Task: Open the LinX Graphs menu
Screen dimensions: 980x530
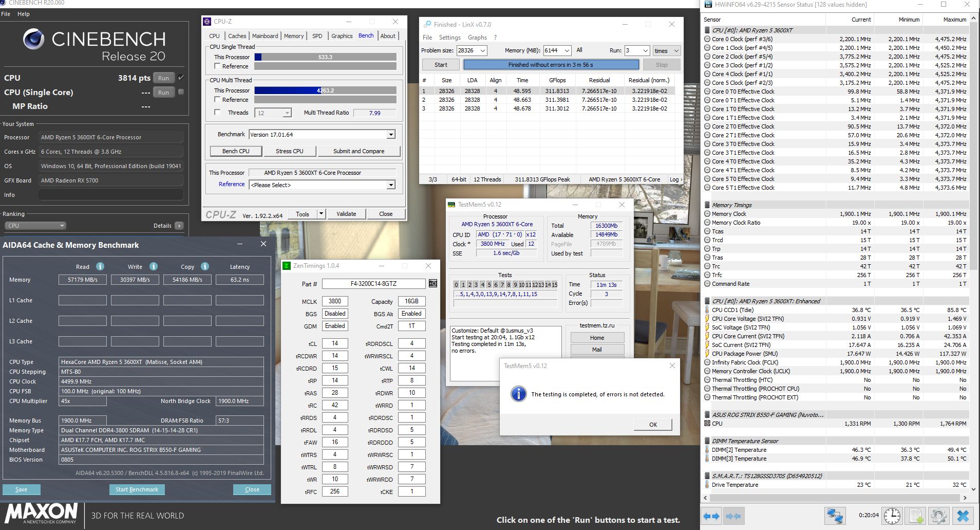Action: [477, 38]
